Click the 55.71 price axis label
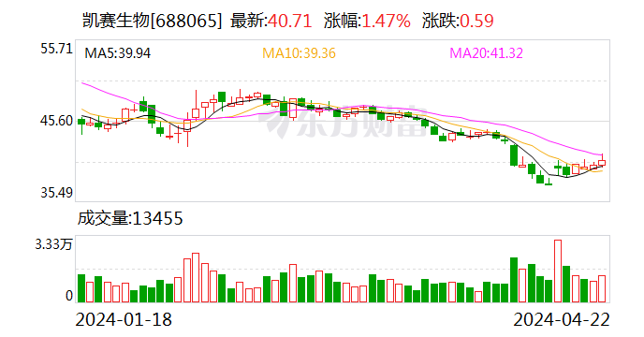This screenshot has width=644, height=337. (x=56, y=49)
